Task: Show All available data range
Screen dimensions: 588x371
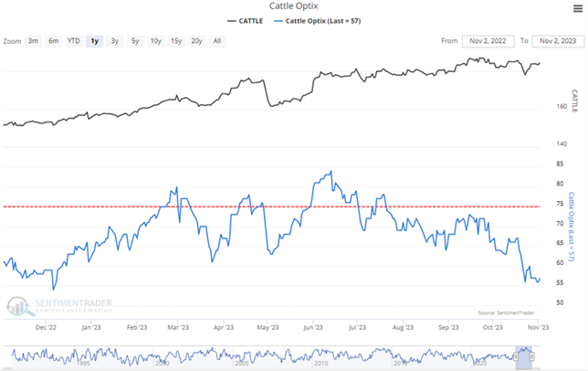Action: pyautogui.click(x=217, y=41)
